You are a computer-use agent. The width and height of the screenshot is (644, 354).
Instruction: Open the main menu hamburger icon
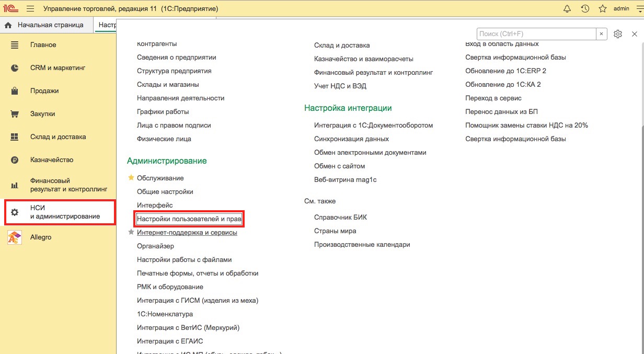click(30, 9)
